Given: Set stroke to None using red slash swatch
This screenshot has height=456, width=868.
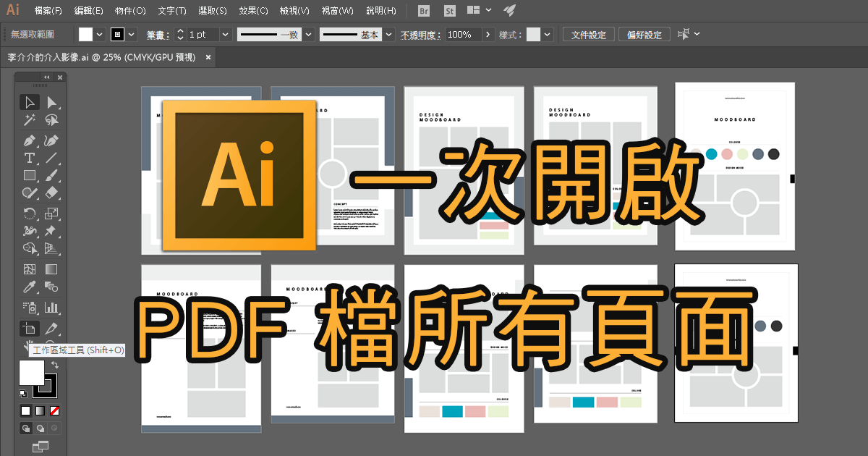Looking at the screenshot, I should (x=54, y=410).
